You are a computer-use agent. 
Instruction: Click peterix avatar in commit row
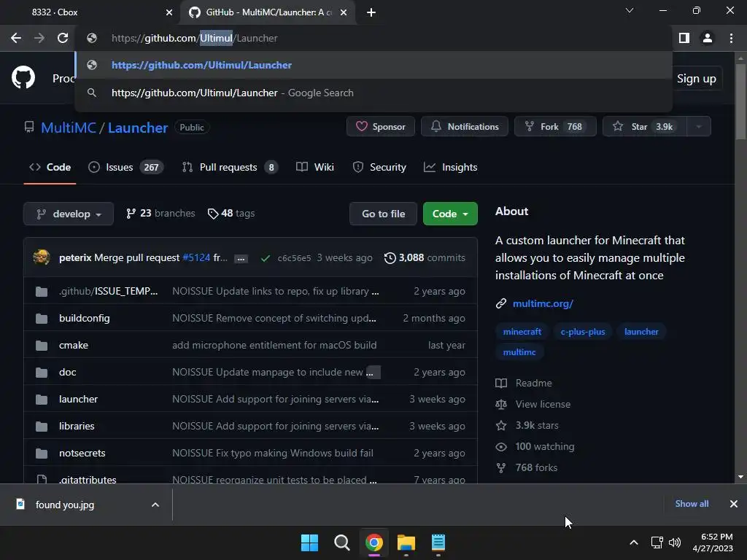[42, 257]
